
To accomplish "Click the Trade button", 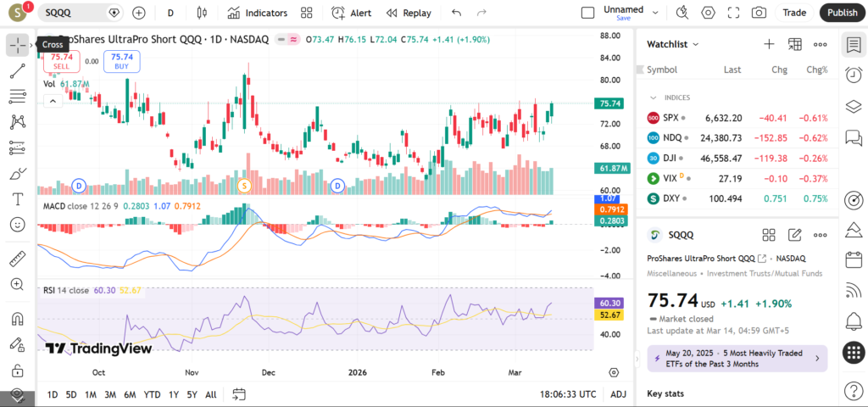I will [794, 13].
